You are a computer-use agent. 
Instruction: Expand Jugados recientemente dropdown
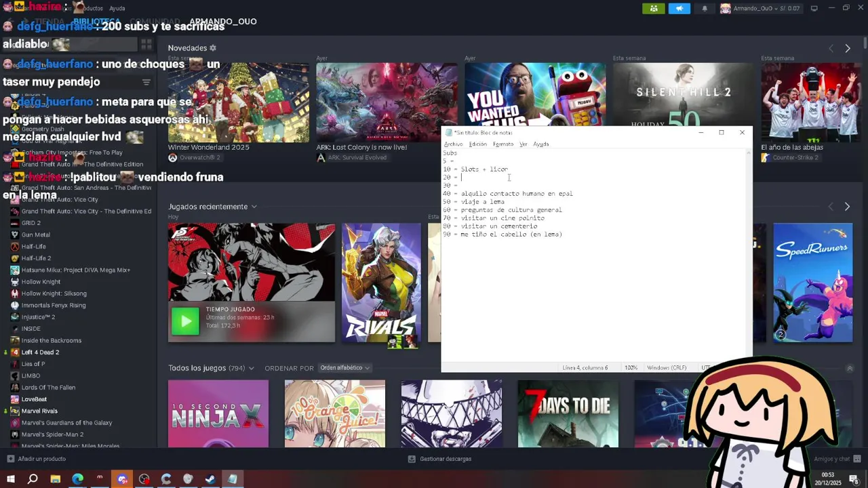pyautogui.click(x=254, y=207)
